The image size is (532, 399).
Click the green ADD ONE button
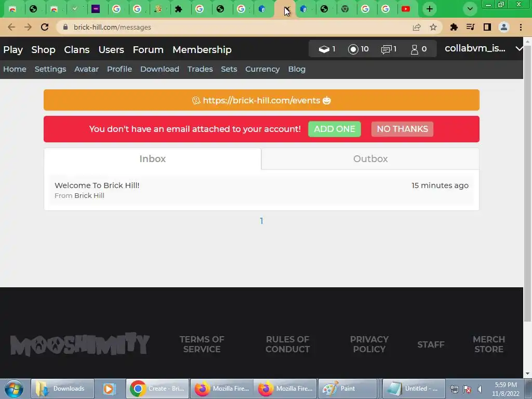(x=335, y=129)
